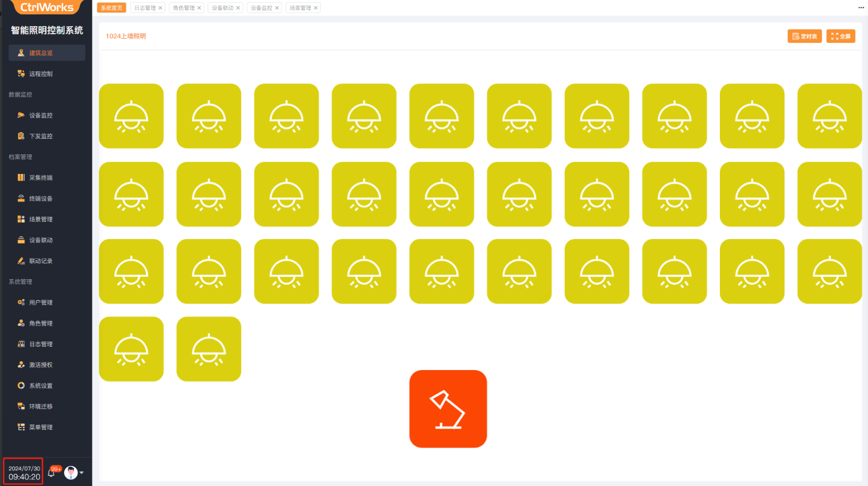Open 激活授权 sidebar item

coord(41,365)
